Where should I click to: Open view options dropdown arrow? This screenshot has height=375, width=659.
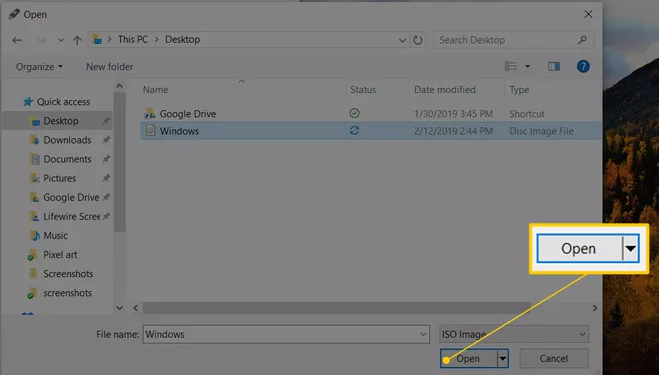(527, 66)
